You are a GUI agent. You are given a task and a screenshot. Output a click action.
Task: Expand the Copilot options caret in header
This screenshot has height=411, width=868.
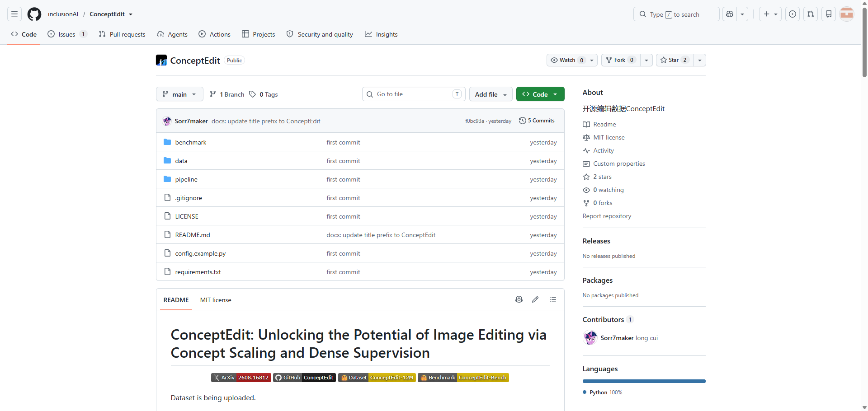tap(742, 14)
